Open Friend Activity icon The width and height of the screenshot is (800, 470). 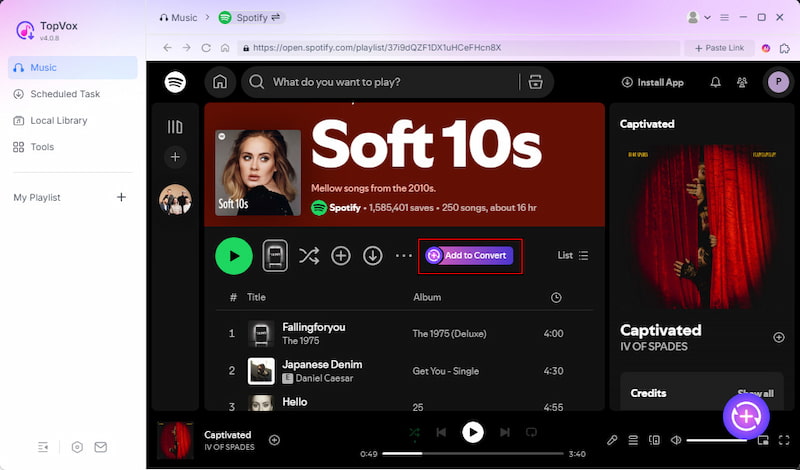[742, 82]
